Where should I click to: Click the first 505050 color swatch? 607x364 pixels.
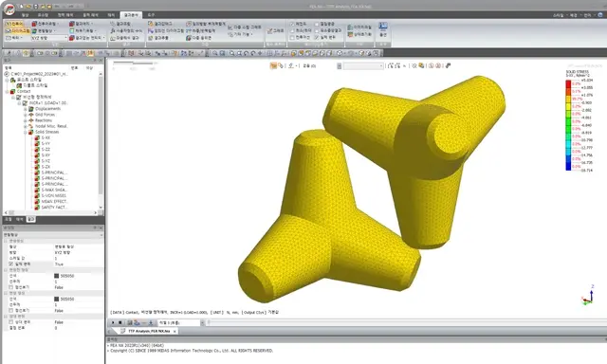pos(57,276)
